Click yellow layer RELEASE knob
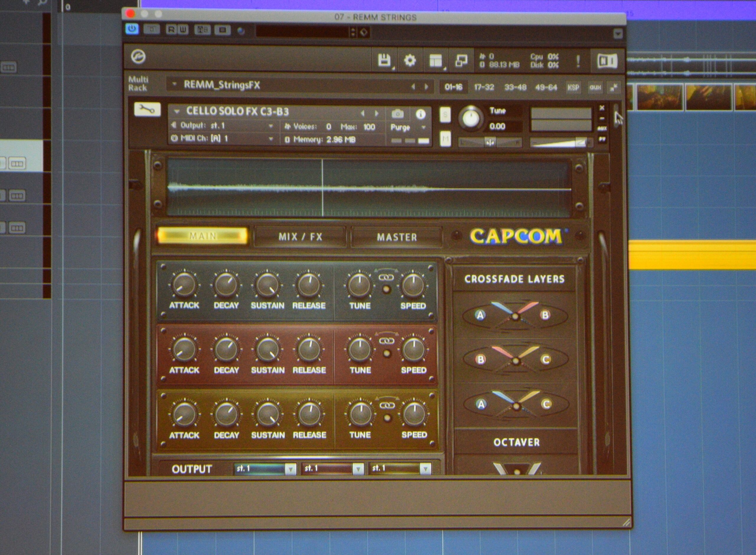The width and height of the screenshot is (756, 555). tap(309, 414)
